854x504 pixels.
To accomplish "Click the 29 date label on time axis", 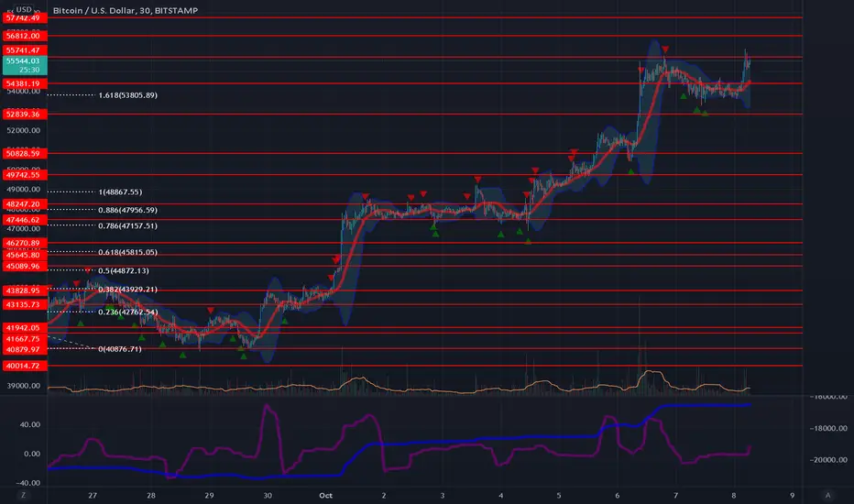I will (209, 495).
